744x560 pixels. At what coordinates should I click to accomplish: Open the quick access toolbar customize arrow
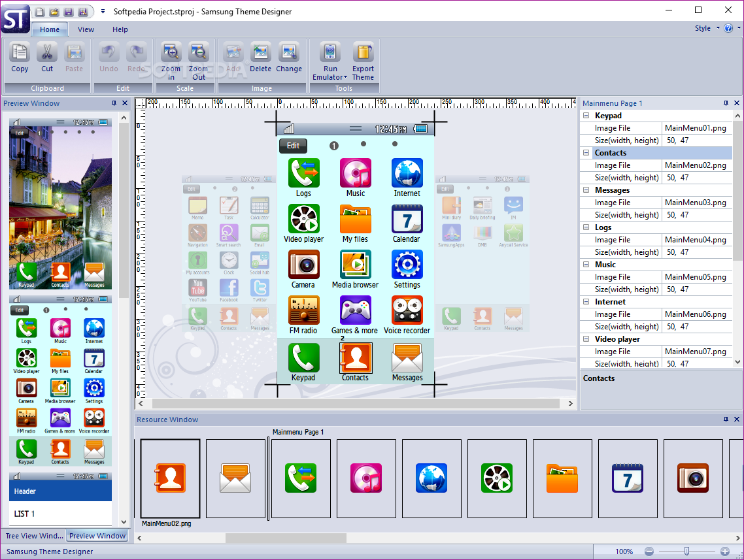[x=103, y=11]
